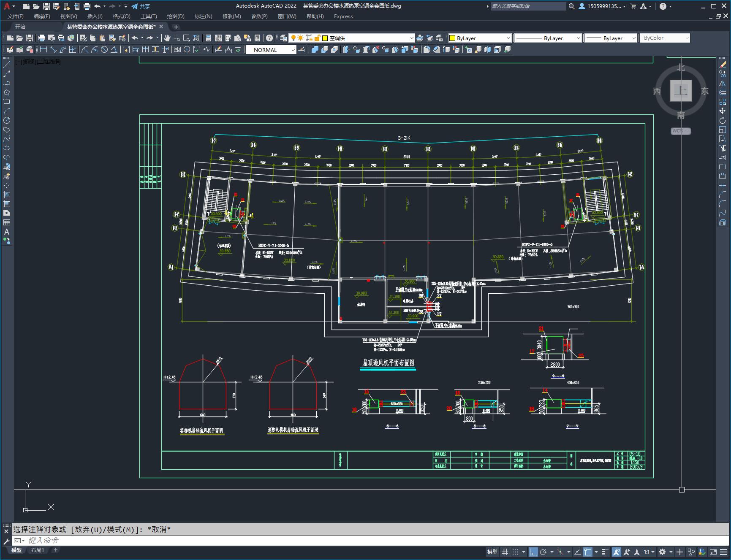This screenshot has height=560, width=731.
Task: Click the Trim tool in modify toolbar
Action: (x=723, y=148)
